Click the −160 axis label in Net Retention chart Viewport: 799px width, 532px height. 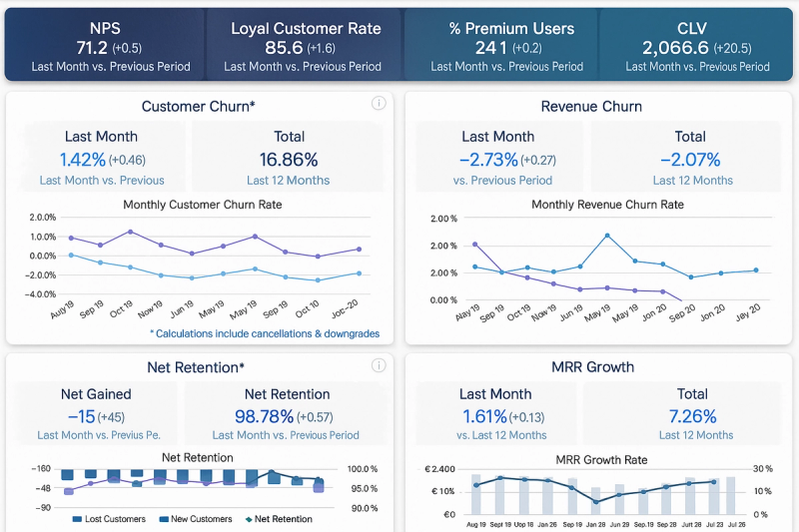click(41, 469)
